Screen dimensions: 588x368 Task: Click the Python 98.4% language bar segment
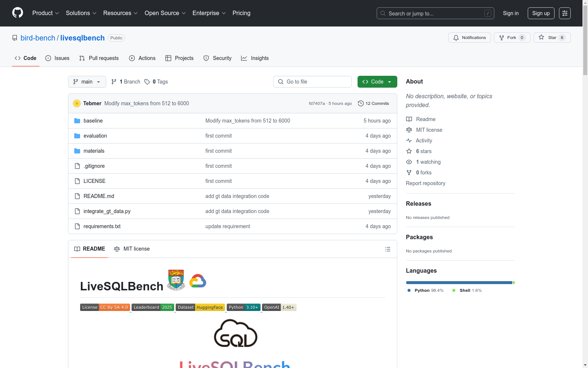459,283
